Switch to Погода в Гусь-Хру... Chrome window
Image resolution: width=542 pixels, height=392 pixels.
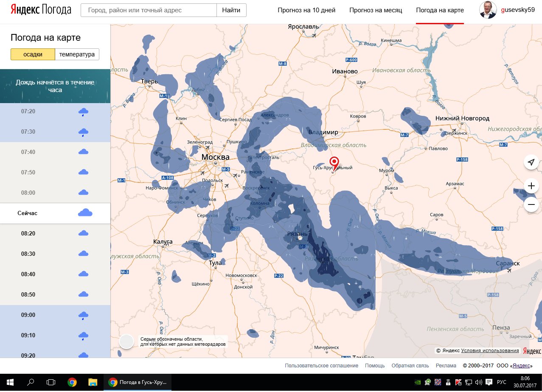pyautogui.click(x=138, y=382)
